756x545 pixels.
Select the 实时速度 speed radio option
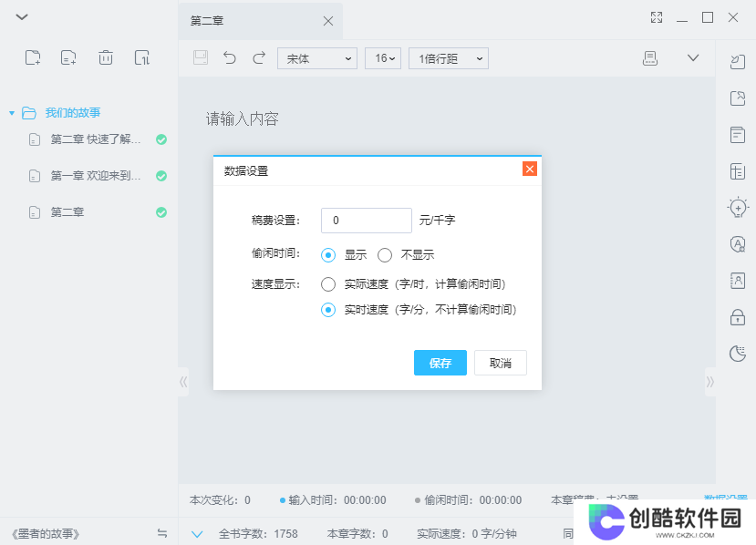click(328, 309)
